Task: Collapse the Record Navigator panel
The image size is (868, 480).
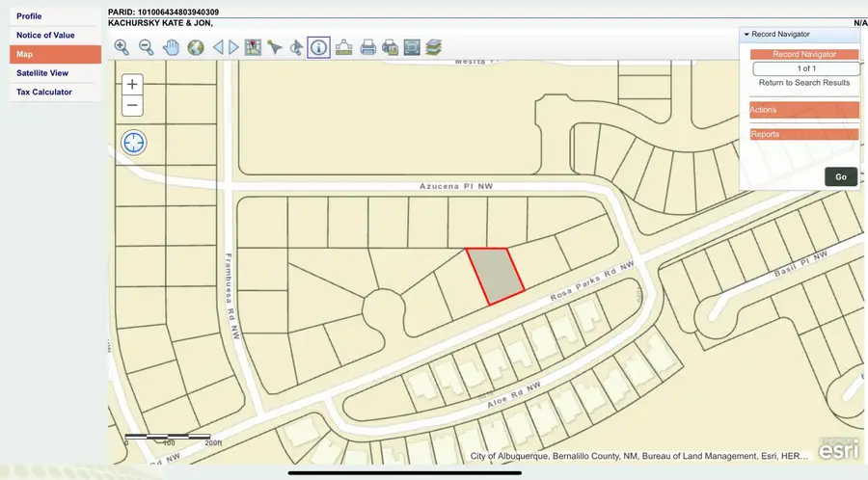Action: (x=746, y=34)
